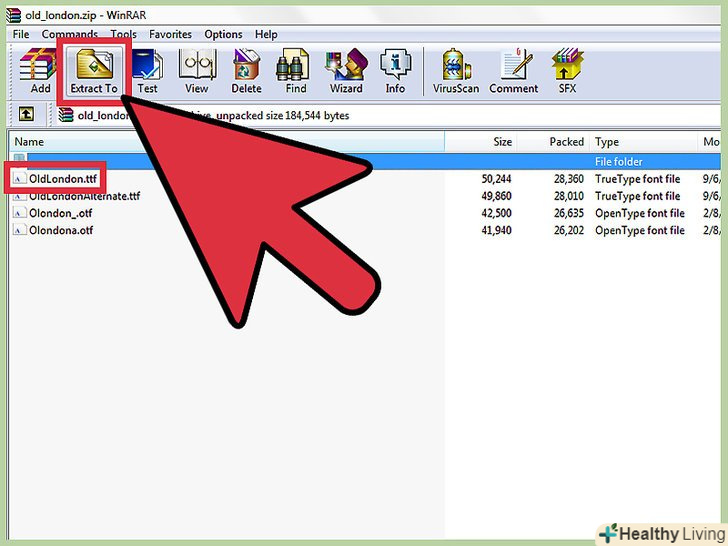Viewport: 728px width, 546px height.
Task: Click size value 50,244
Action: coord(496,179)
